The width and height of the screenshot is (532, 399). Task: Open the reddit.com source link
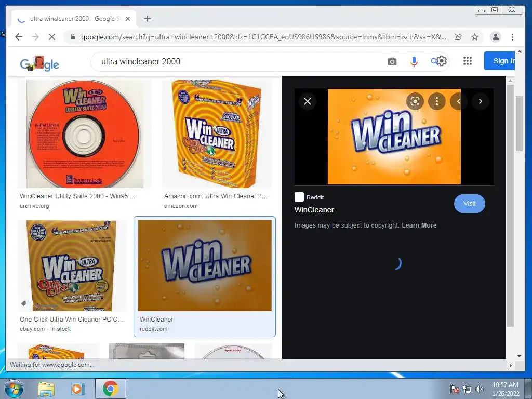153,329
